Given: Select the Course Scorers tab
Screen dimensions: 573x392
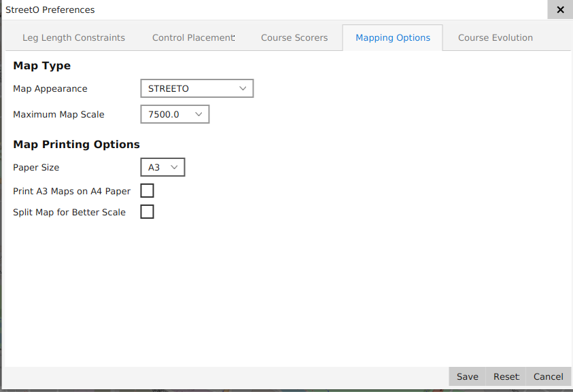Looking at the screenshot, I should 294,38.
